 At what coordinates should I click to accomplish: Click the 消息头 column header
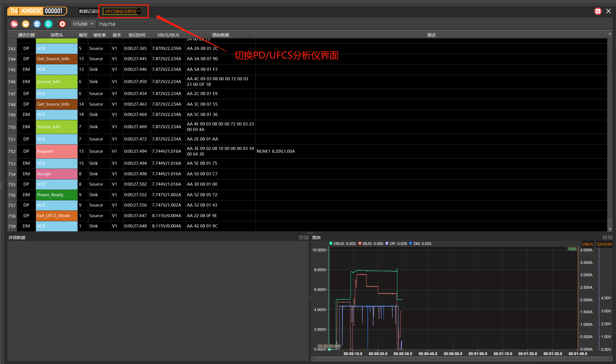point(57,35)
